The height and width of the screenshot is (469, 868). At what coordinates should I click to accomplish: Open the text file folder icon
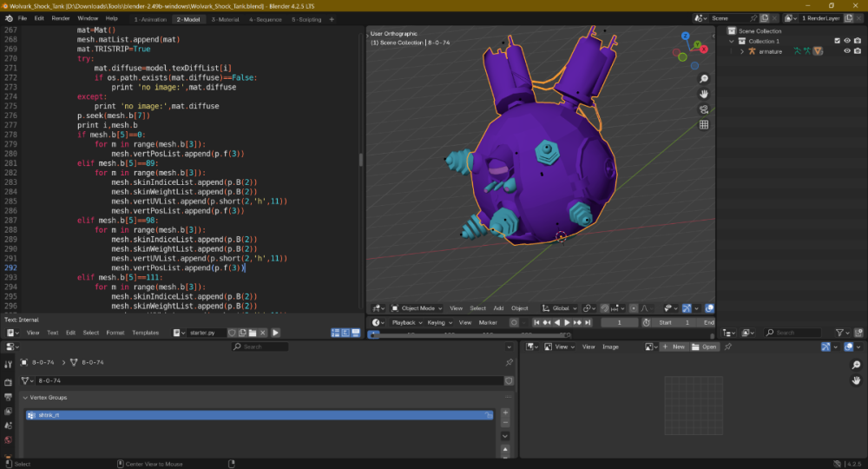pyautogui.click(x=253, y=333)
